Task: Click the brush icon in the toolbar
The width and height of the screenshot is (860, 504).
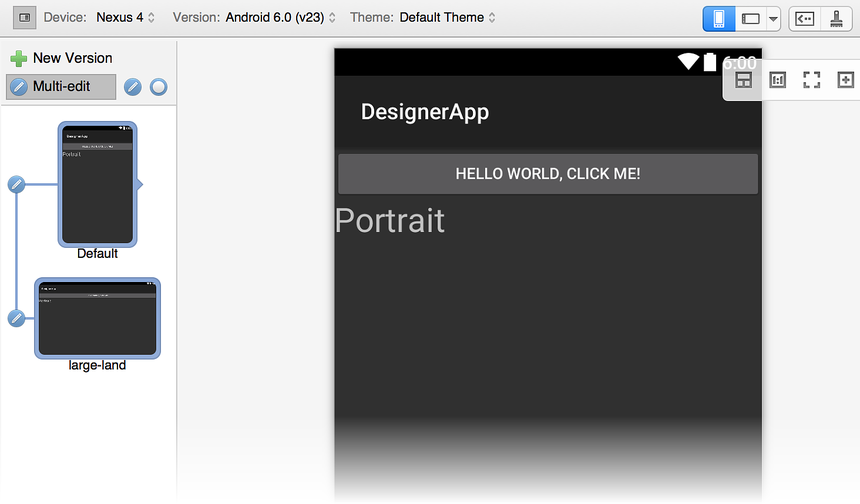Action: point(836,18)
